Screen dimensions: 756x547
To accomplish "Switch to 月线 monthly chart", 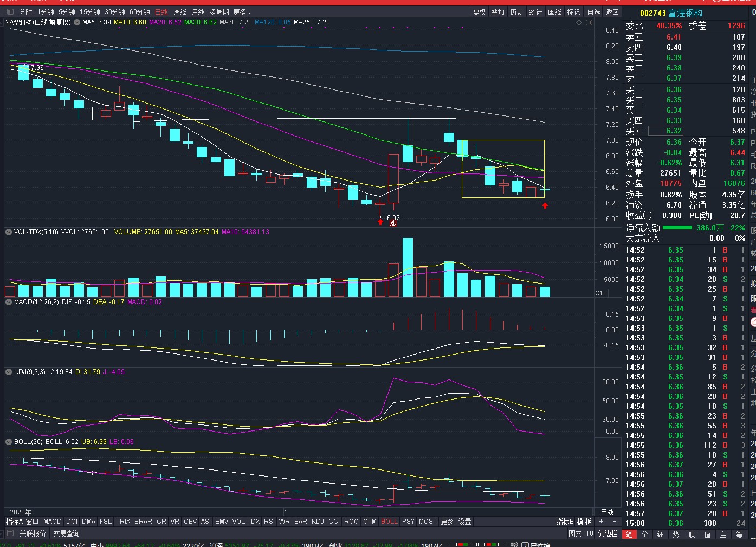I will click(198, 12).
